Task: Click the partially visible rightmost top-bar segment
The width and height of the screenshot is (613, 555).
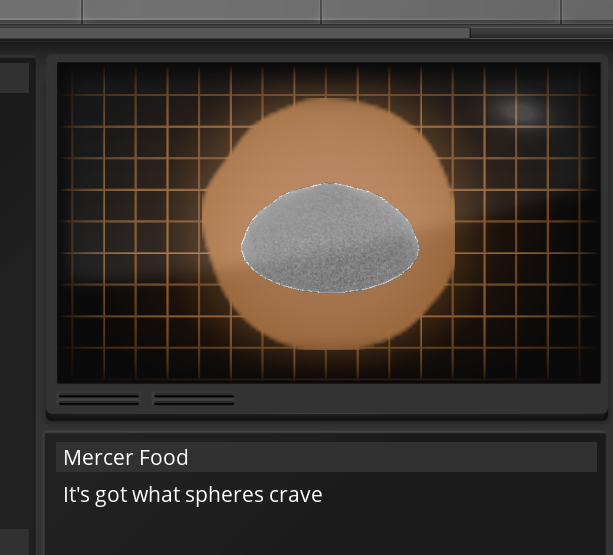Action: 588,11
